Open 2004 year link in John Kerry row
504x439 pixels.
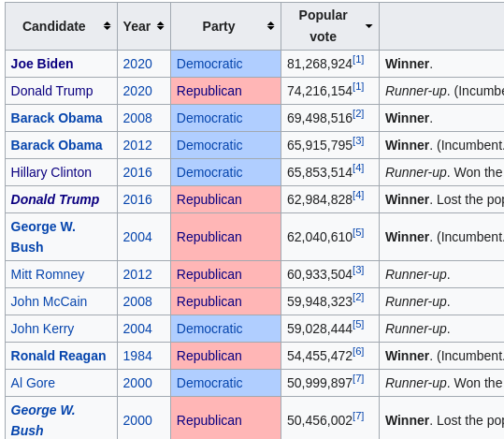coord(137,329)
